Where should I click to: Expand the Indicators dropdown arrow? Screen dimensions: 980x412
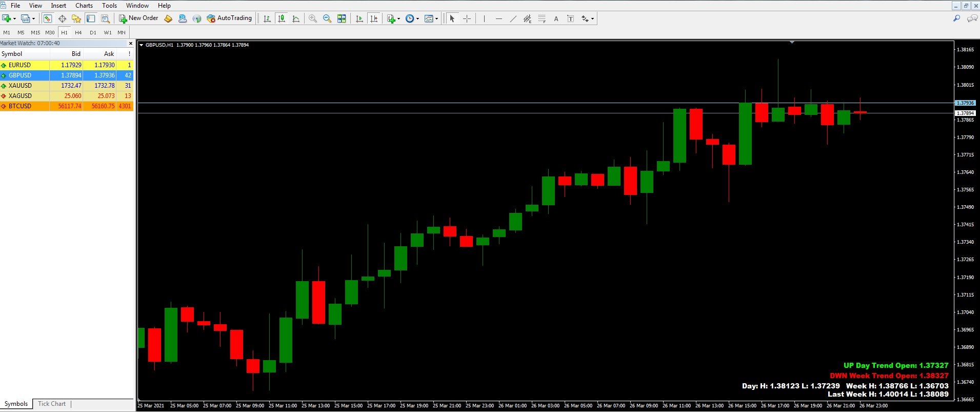[398, 18]
